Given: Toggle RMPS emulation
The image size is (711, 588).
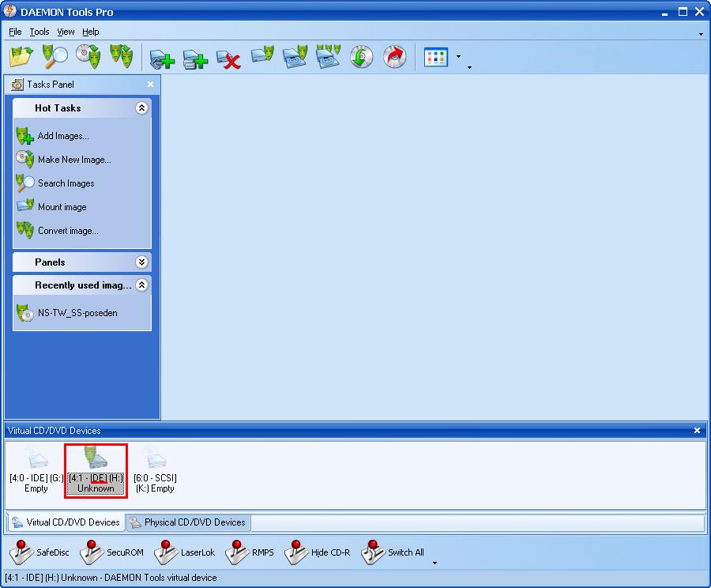Looking at the screenshot, I should (250, 552).
